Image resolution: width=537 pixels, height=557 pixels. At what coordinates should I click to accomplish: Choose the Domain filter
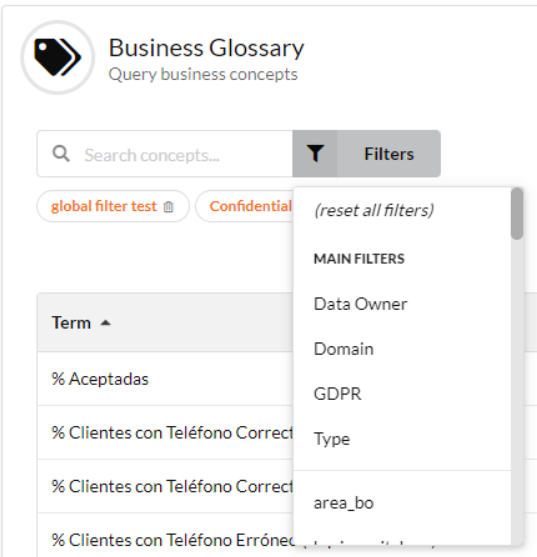click(x=343, y=349)
